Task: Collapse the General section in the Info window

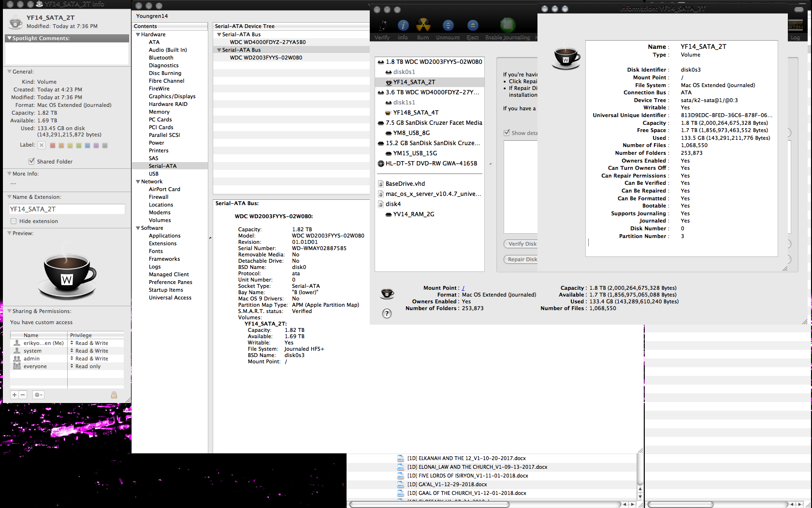Action: click(9, 72)
